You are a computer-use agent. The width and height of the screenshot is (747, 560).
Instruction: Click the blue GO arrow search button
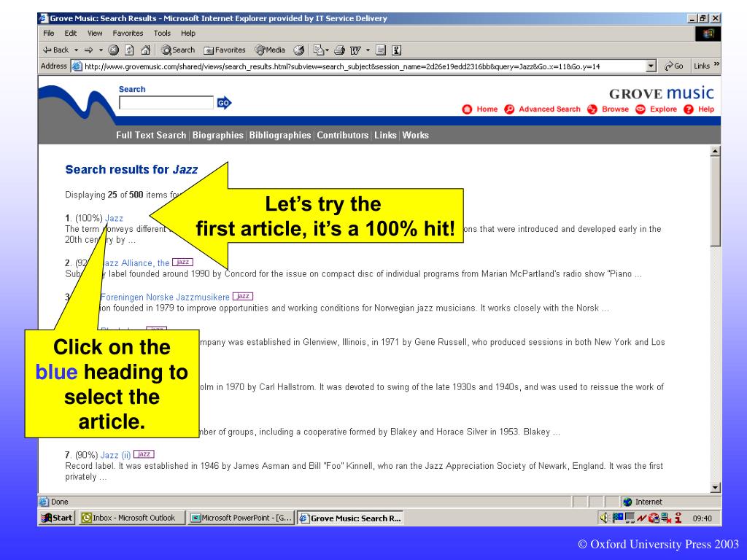point(224,102)
